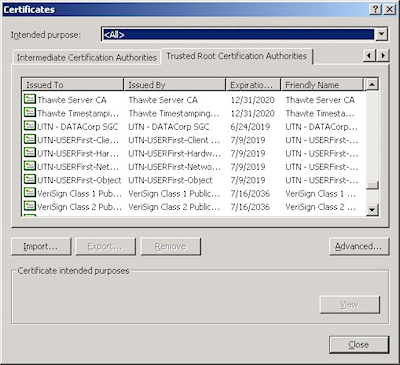The width and height of the screenshot is (400, 365).
Task: Select the UTN-USERFirst-Object certificate icon
Action: pyautogui.click(x=30, y=179)
